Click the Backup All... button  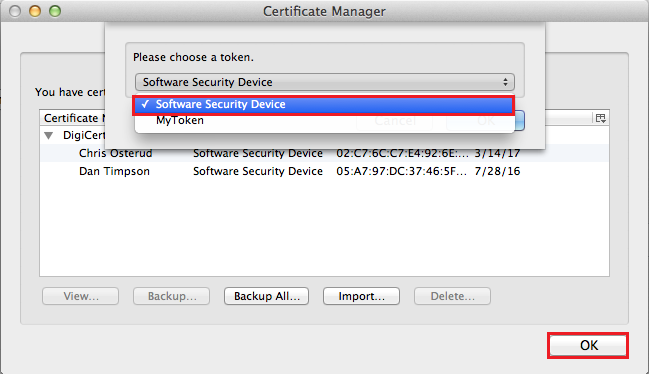[x=267, y=296]
